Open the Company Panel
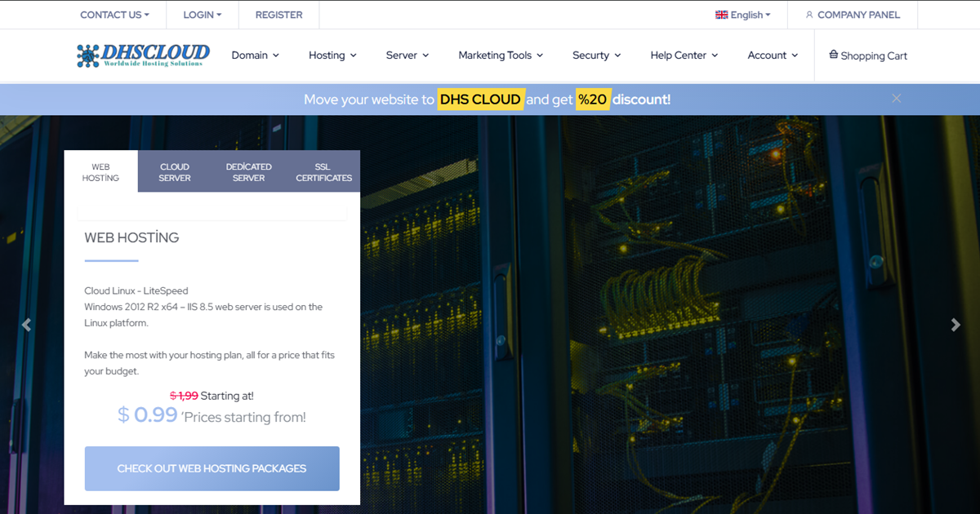 pyautogui.click(x=852, y=15)
